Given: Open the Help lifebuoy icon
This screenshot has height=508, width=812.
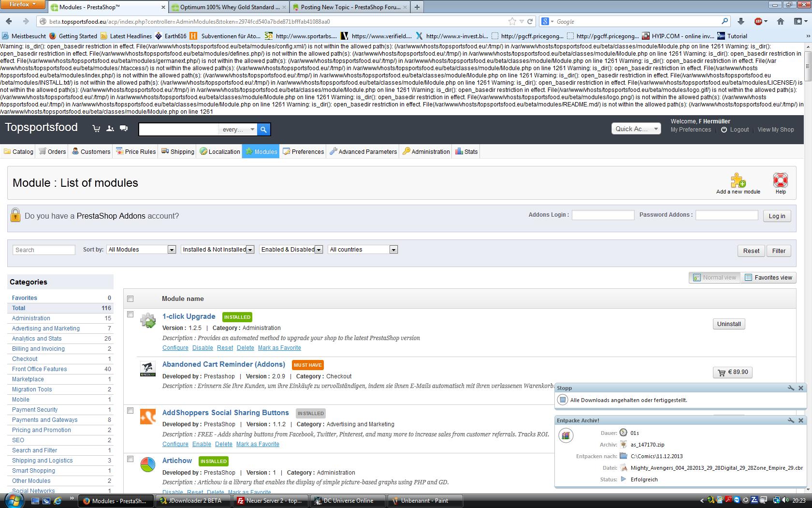Looking at the screenshot, I should pos(781,180).
